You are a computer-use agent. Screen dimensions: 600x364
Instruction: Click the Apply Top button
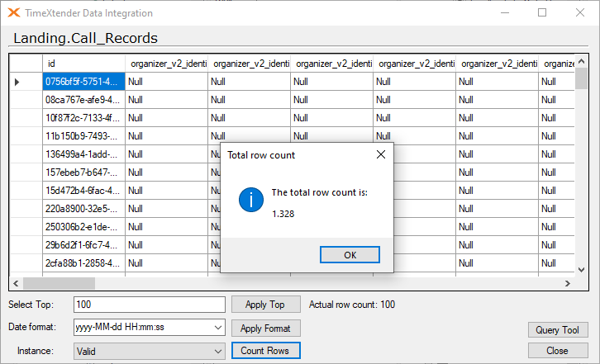coord(265,305)
